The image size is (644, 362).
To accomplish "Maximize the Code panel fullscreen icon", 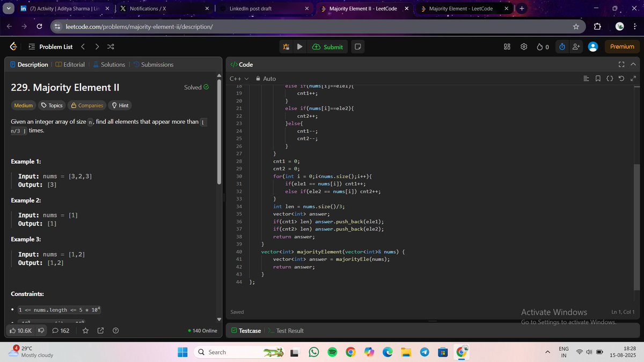I will [621, 64].
